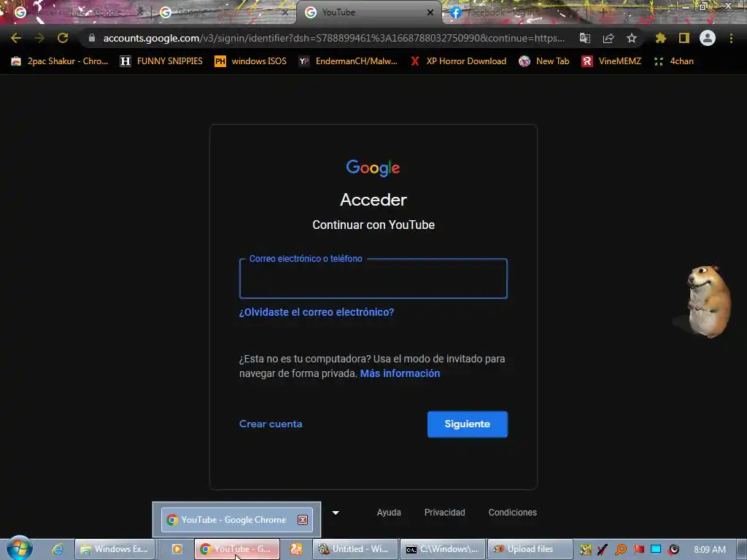
Task: Open the Condiciones footer link
Action: pyautogui.click(x=513, y=513)
